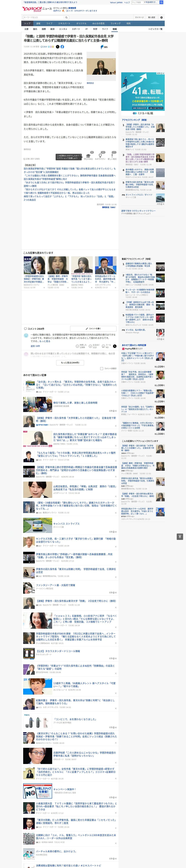Click the SBS provider logo
186x868 pixels.
[104, 47]
